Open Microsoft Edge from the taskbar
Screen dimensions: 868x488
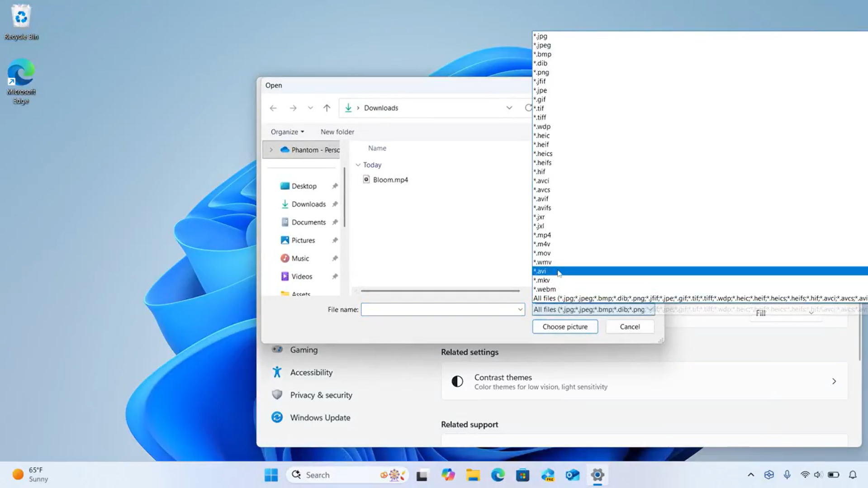point(498,475)
